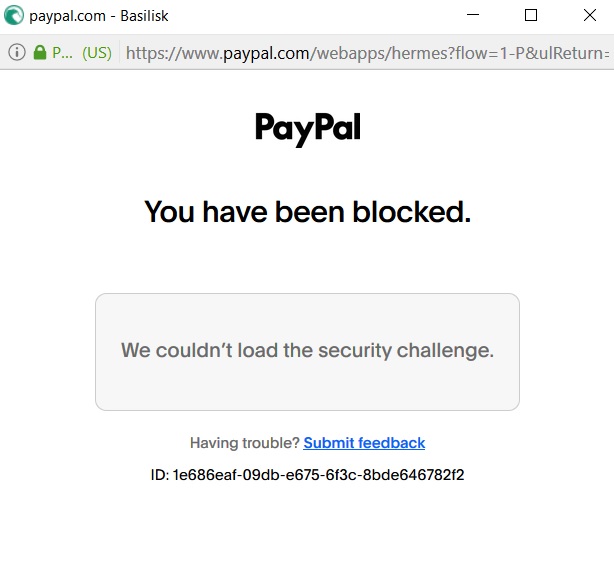
Task: Open the Submit feedback link
Action: [x=364, y=443]
